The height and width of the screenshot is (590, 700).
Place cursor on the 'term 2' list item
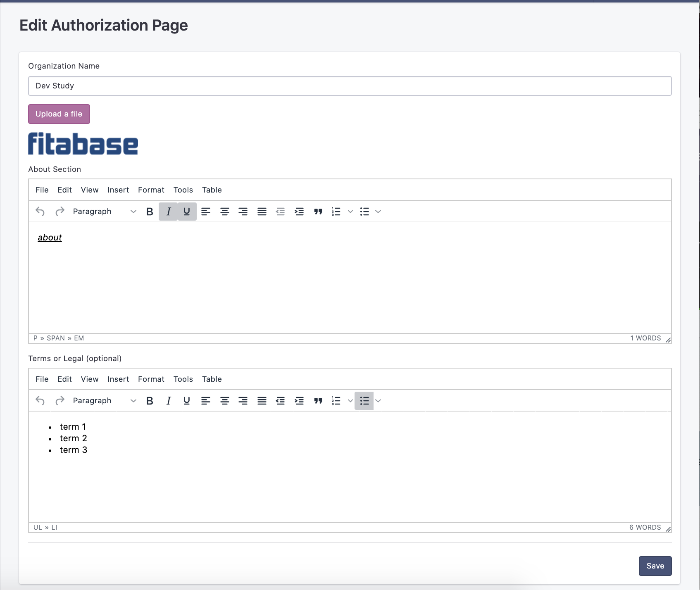[x=73, y=438]
